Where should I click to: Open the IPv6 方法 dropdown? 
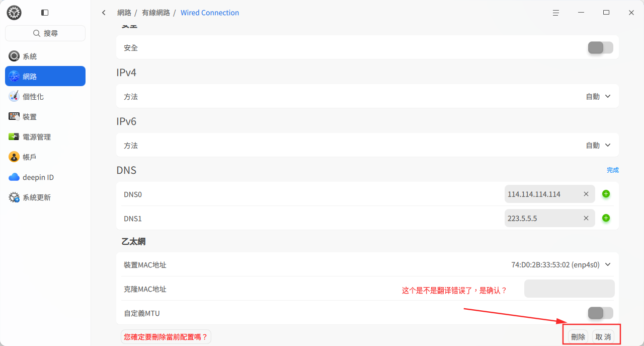599,145
